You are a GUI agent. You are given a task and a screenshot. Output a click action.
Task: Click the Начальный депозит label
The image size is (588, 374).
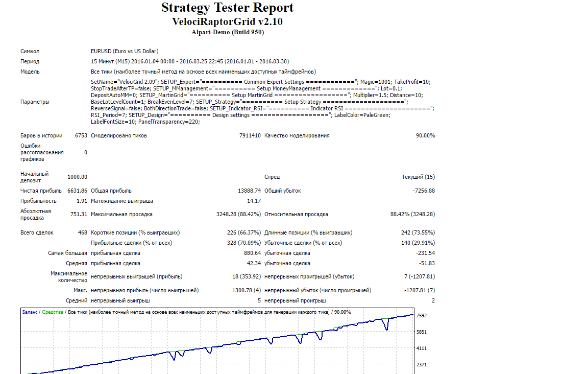point(35,177)
